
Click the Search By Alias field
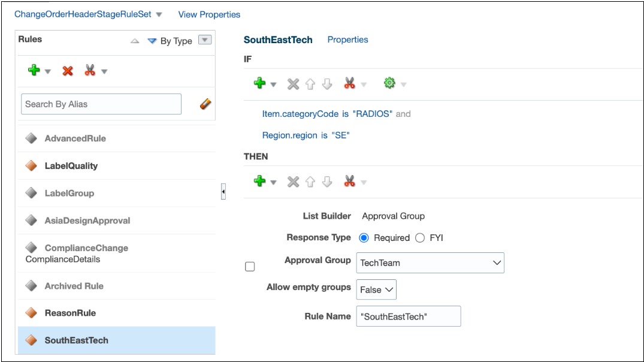point(100,104)
